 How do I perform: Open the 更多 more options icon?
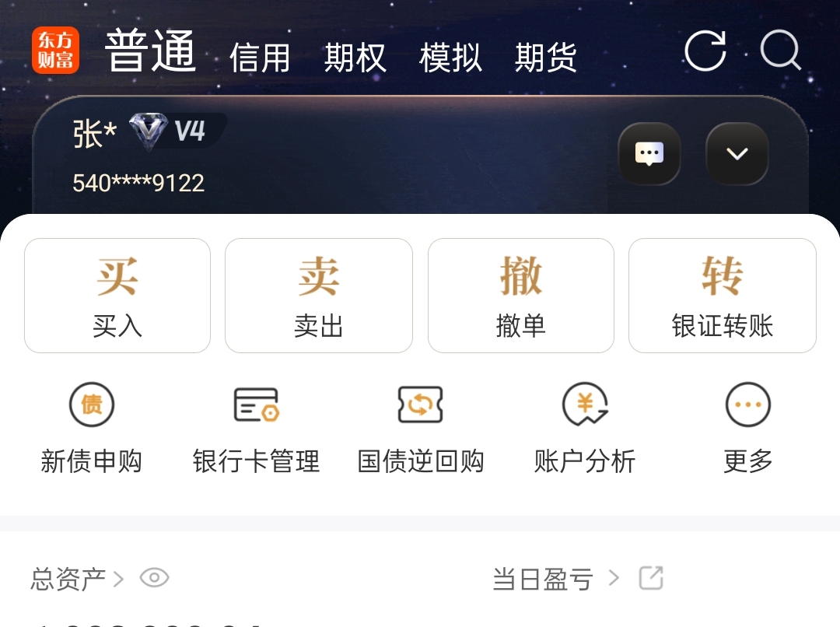[x=748, y=429]
